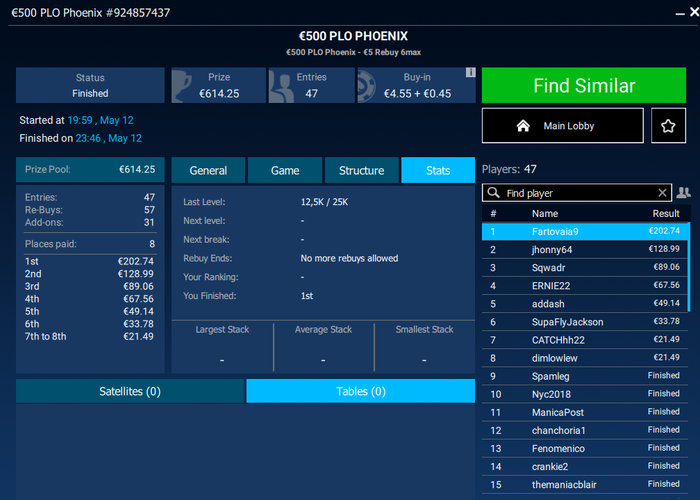This screenshot has width=700, height=500.
Task: Select player Fenomenico
Action: (585, 448)
